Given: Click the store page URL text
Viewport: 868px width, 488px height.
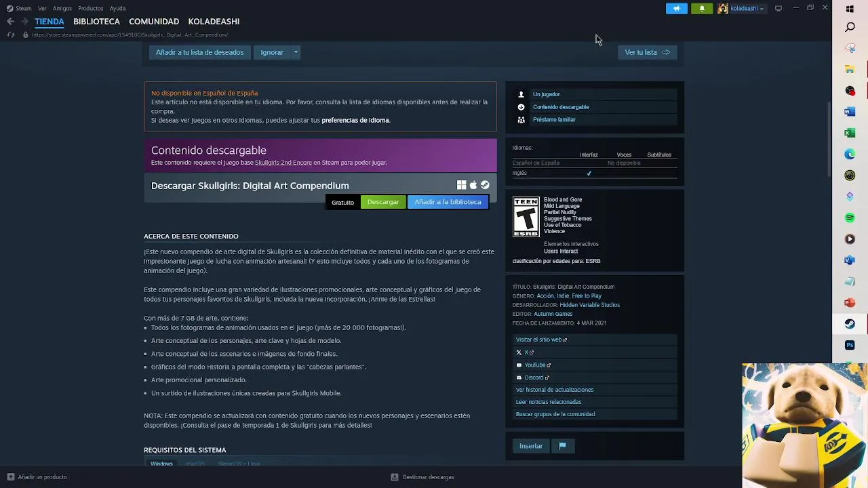Looking at the screenshot, I should click(130, 35).
